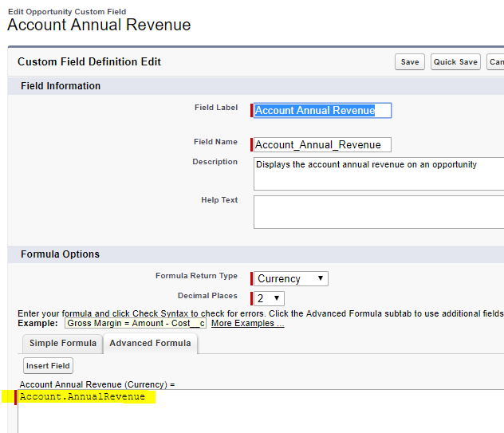504x433 pixels.
Task: Click the Gross Margin example field
Action: click(x=136, y=323)
